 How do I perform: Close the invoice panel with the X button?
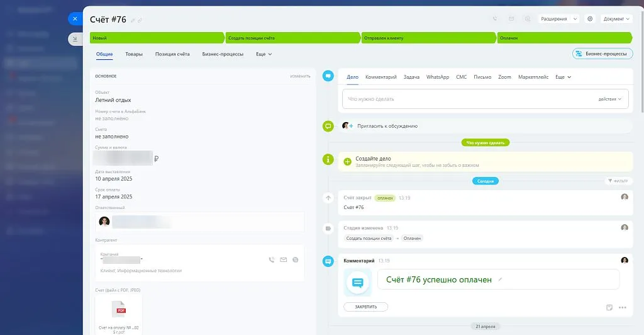[x=75, y=19]
